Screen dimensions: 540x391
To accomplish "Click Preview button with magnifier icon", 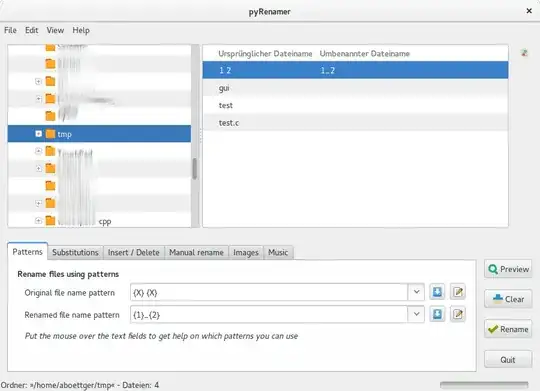I will tap(508, 269).
